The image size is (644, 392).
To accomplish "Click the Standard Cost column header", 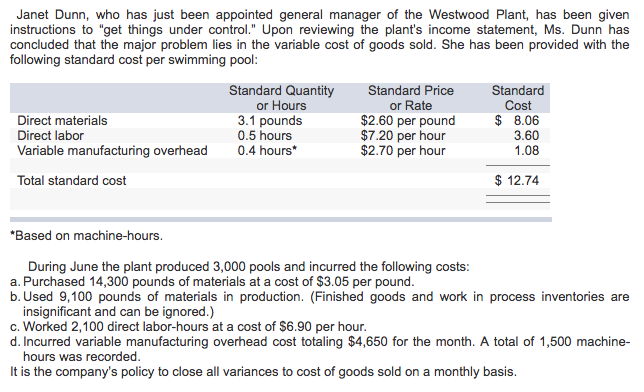I will [518, 98].
